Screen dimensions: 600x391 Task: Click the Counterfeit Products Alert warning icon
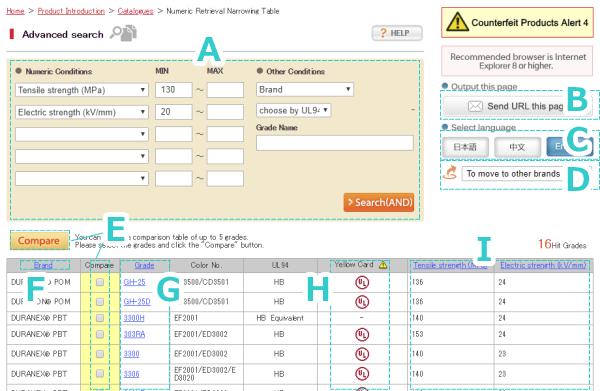click(457, 22)
